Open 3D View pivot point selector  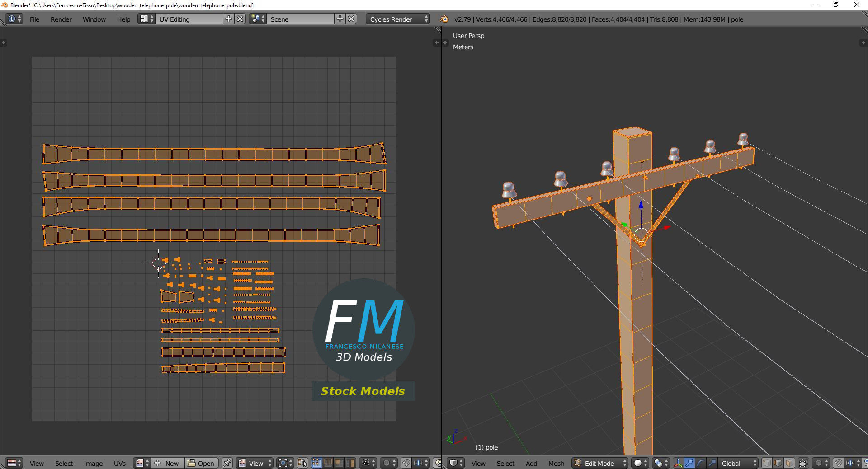661,463
